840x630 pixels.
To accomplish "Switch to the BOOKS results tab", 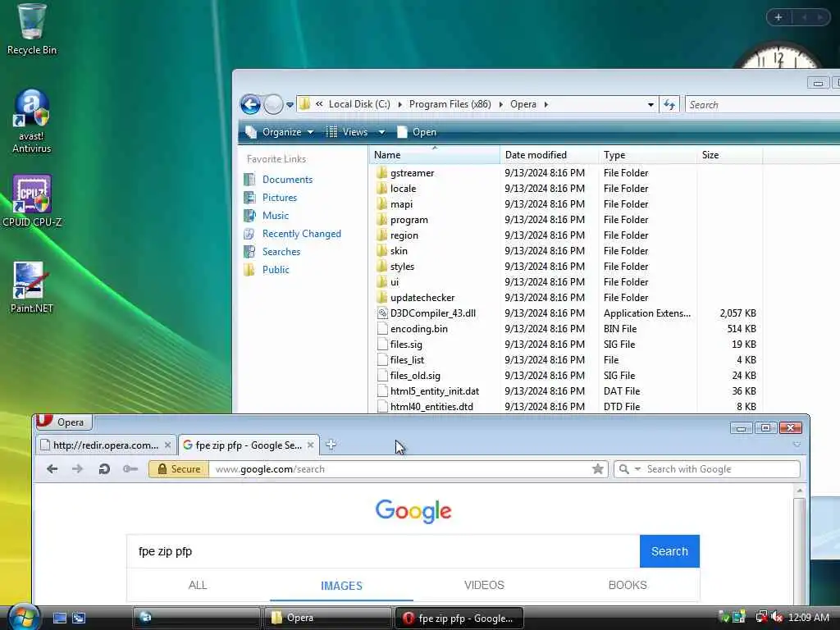I will (x=628, y=585).
